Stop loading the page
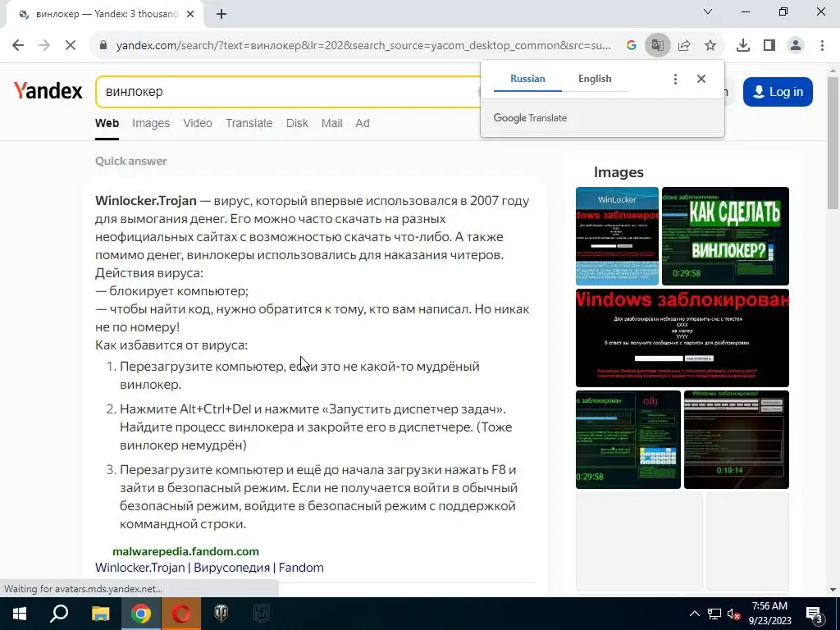840x630 pixels. 71,46
